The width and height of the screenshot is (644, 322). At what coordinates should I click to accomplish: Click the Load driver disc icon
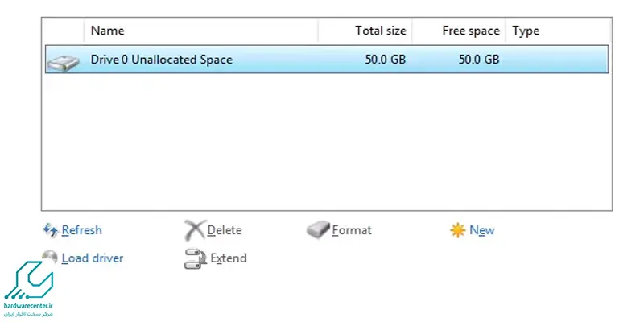click(50, 257)
